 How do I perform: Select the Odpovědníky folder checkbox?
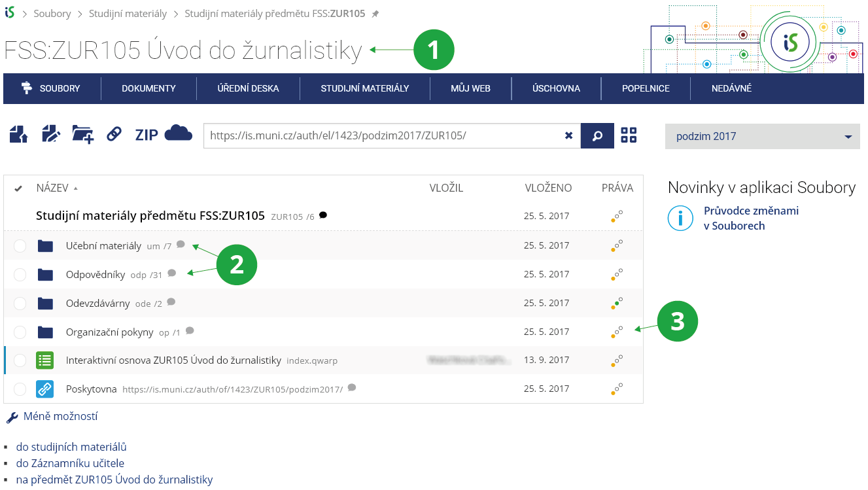click(20, 275)
